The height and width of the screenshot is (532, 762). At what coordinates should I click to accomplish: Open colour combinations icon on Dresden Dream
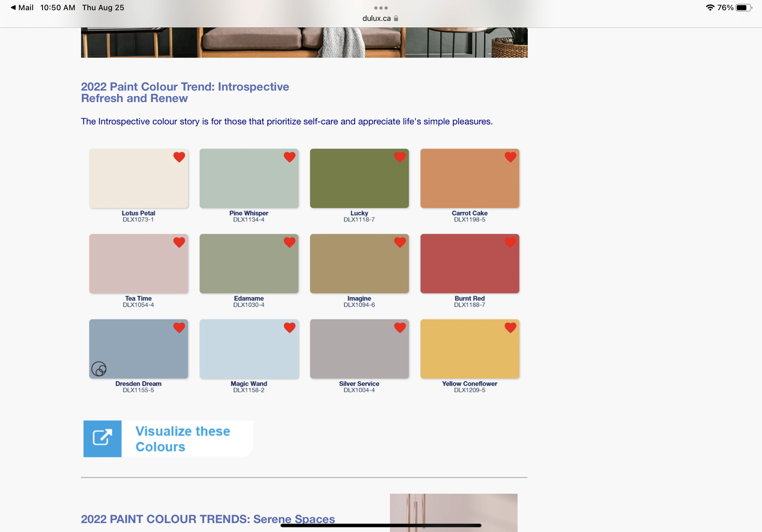(x=99, y=369)
